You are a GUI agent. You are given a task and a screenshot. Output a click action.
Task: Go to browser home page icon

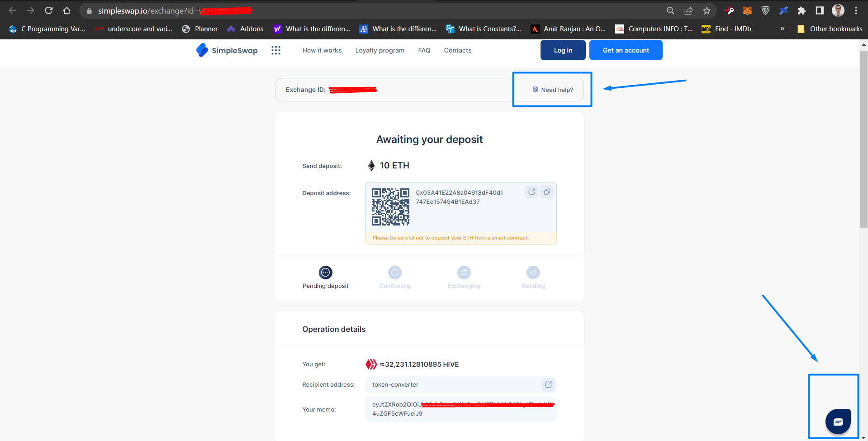point(67,10)
